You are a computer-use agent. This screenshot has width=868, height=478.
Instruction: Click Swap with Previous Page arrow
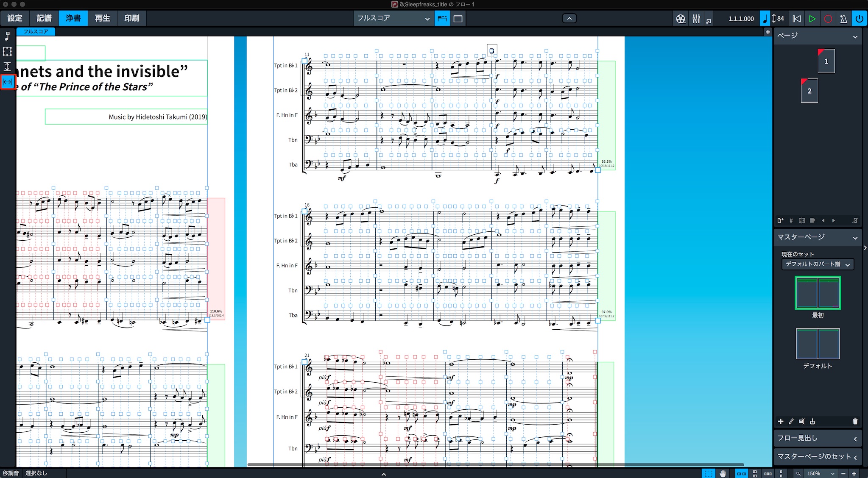tap(823, 221)
